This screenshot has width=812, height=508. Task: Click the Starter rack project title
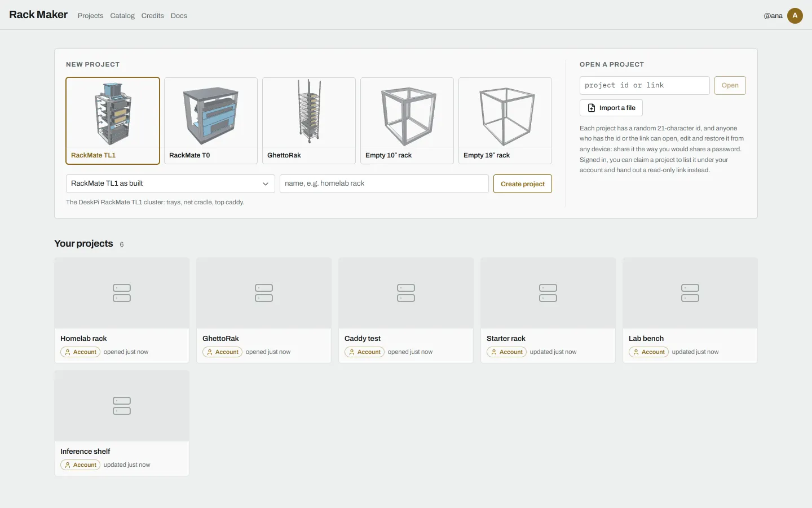(506, 339)
